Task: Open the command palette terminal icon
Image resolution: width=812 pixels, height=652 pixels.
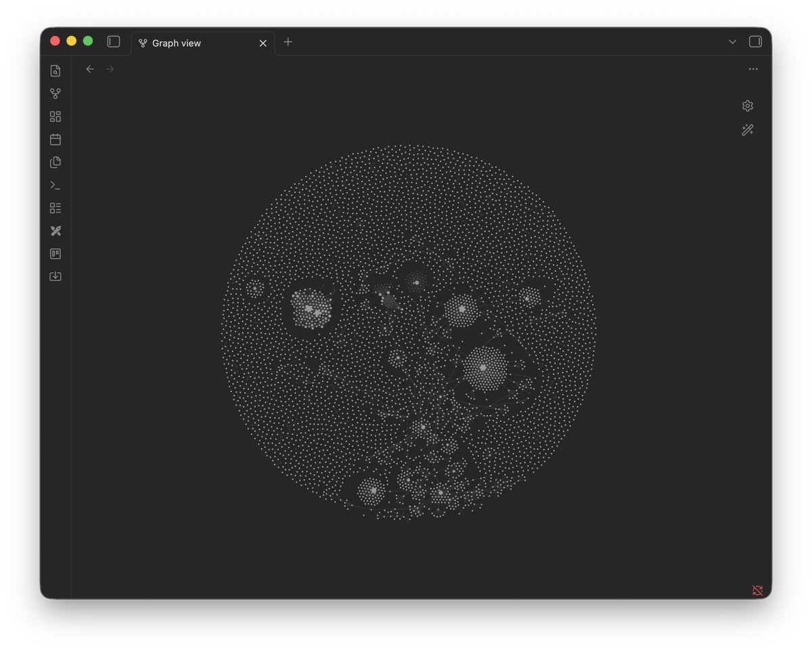Action: point(55,185)
